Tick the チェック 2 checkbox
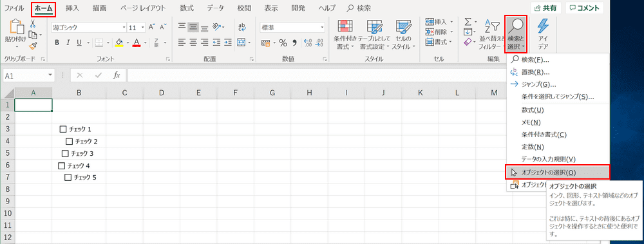 (x=69, y=142)
